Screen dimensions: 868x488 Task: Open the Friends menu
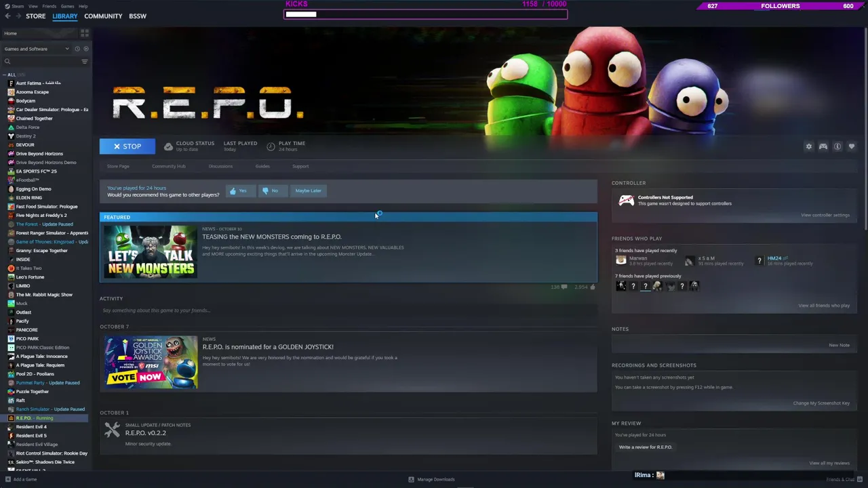[49, 6]
